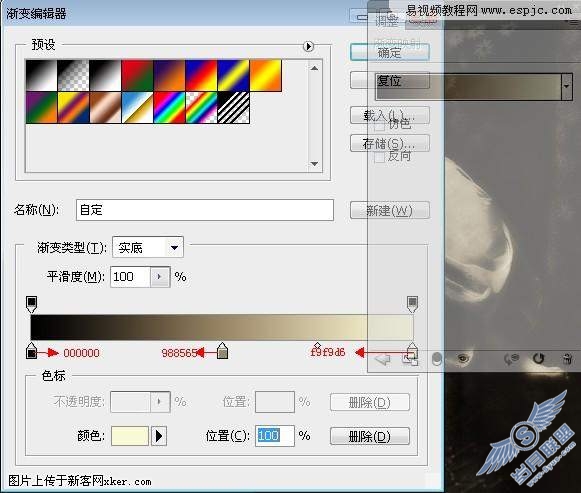
Task: Click the reset adjustment circular arrow icon
Action: click(x=538, y=358)
